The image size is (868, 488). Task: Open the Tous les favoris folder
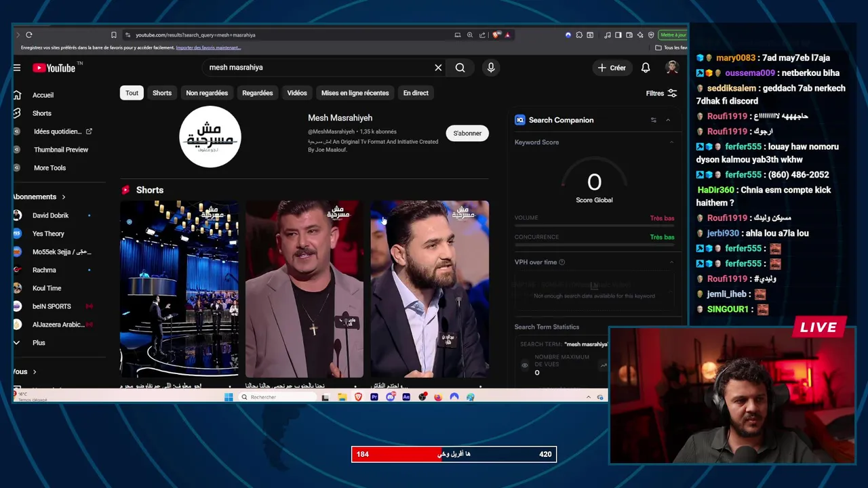pyautogui.click(x=671, y=47)
